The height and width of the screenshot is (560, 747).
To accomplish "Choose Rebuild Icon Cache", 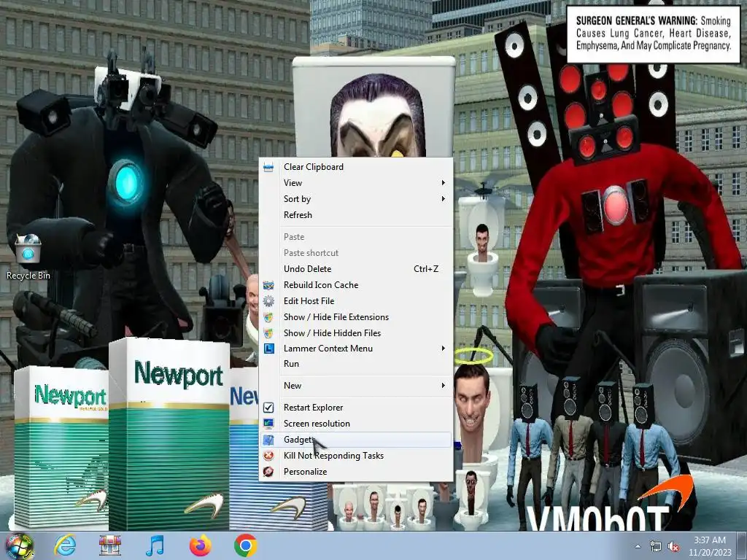I will pos(356,285).
